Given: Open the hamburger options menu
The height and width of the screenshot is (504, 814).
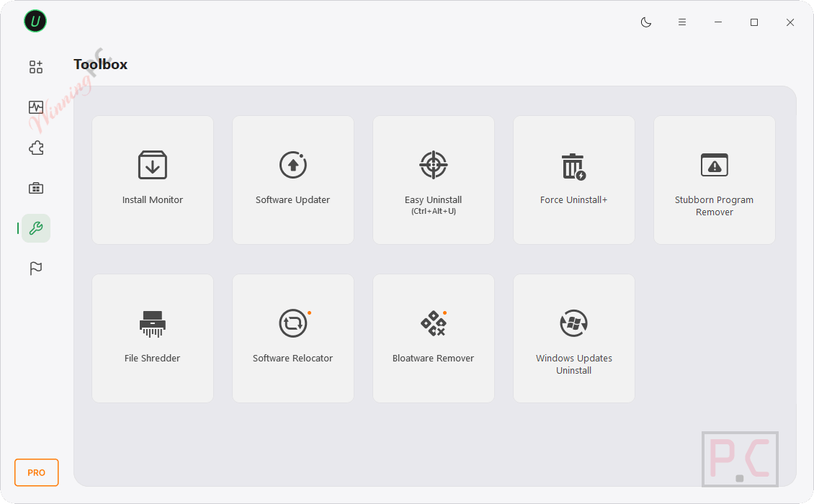Looking at the screenshot, I should tap(682, 22).
